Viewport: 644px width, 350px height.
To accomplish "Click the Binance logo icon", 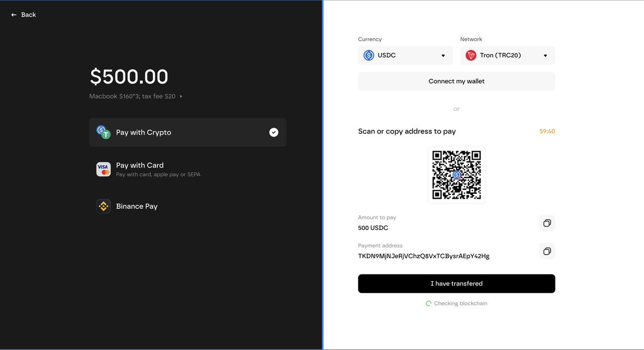I will (x=103, y=206).
